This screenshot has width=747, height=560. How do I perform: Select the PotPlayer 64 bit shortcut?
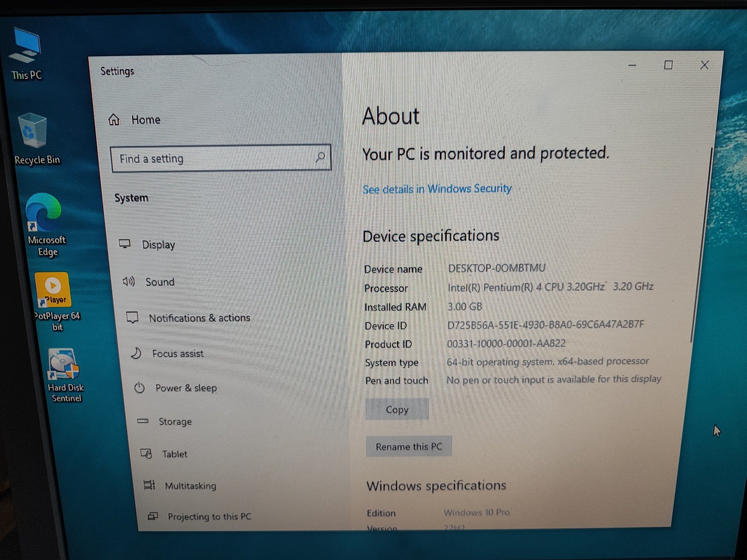(55, 301)
